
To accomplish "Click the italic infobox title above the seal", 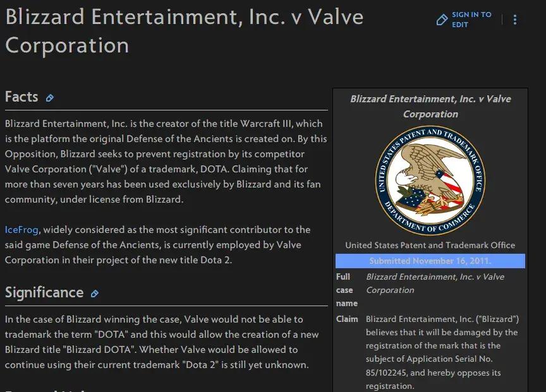I will pyautogui.click(x=430, y=106).
